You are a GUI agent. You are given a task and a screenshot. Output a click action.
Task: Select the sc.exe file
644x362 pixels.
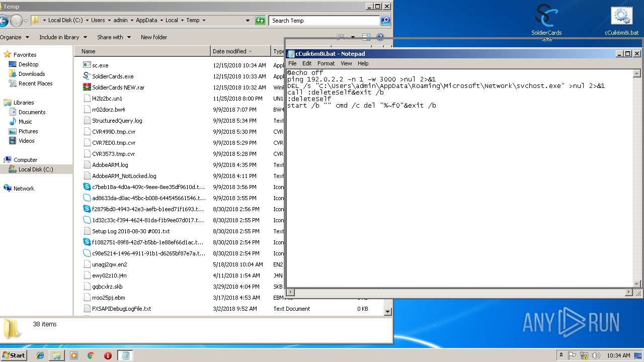[x=100, y=65]
